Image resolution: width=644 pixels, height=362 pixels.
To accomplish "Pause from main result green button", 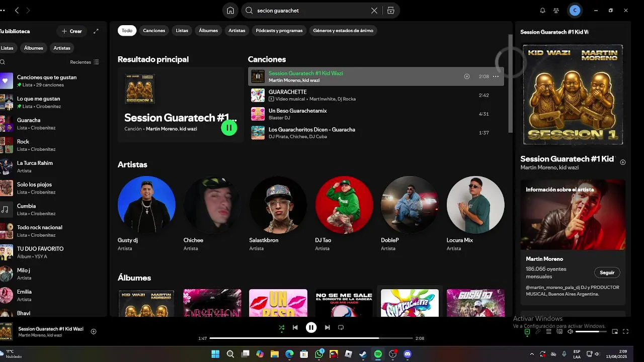I will 229,128.
